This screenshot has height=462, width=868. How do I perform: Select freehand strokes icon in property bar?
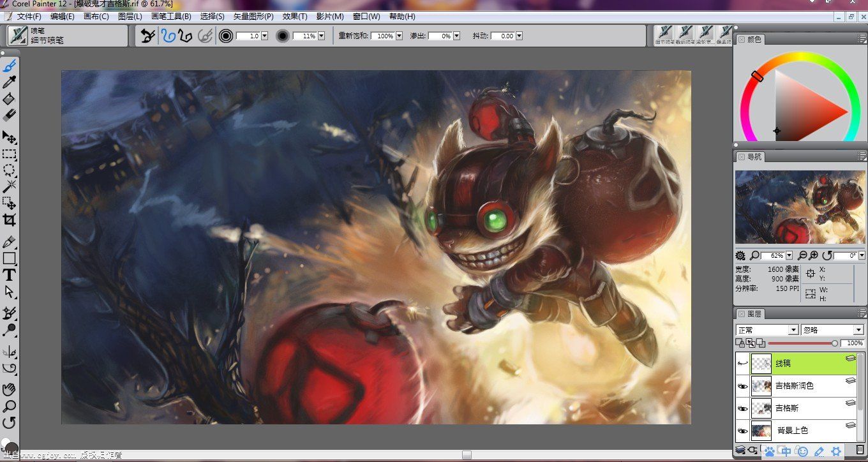tap(167, 36)
